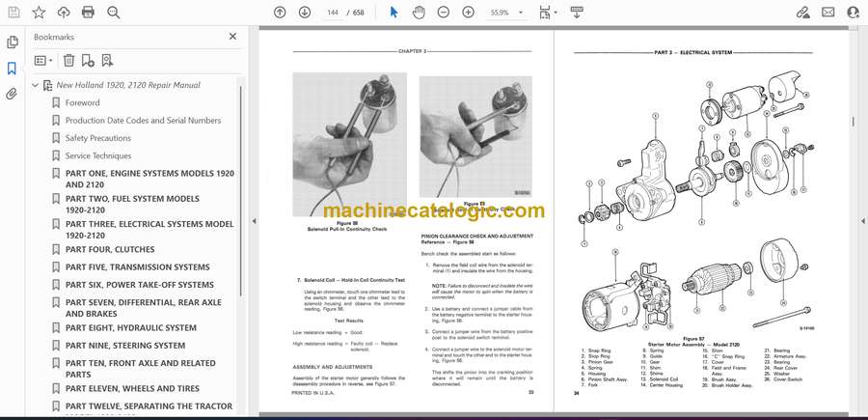Add a new bookmark icon
The image size is (868, 420).
88,61
